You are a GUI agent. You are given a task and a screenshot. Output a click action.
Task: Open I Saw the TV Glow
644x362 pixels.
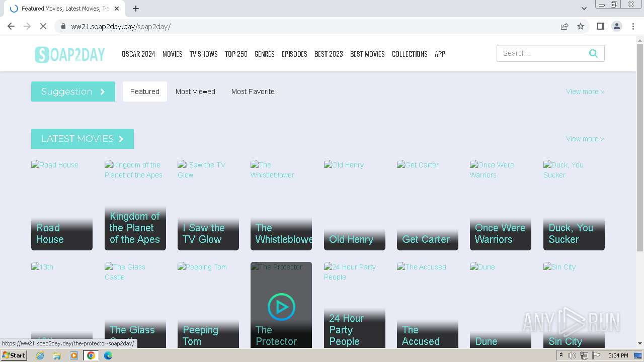[x=208, y=205]
